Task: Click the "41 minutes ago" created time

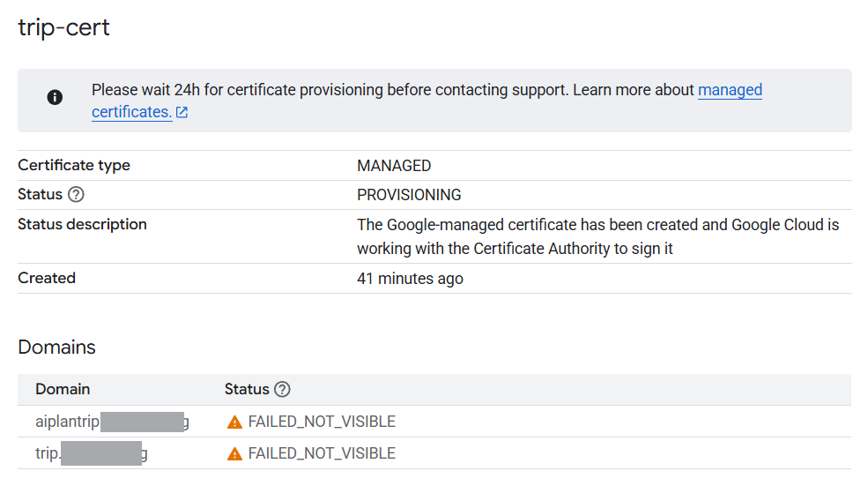Action: (410, 279)
